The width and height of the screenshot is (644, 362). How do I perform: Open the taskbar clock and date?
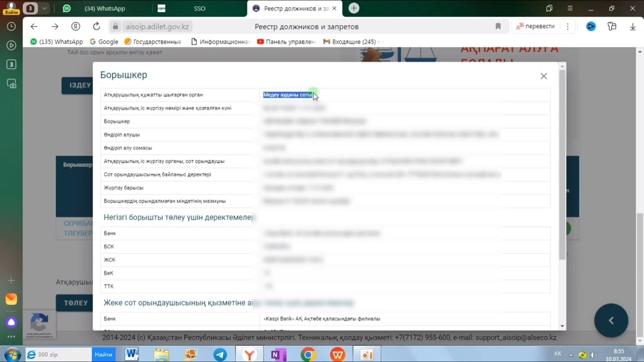[619, 354]
